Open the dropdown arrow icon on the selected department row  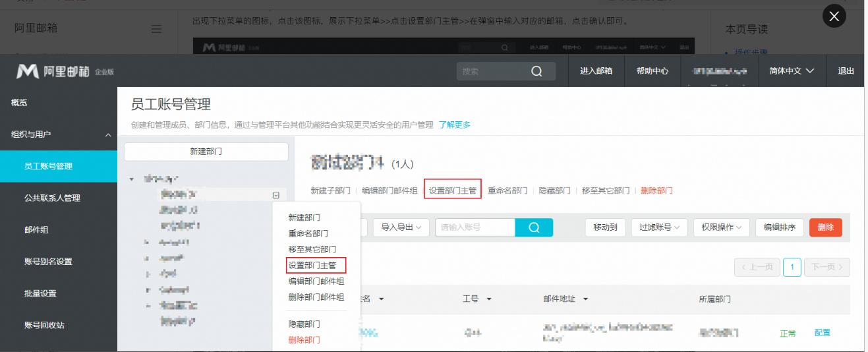(x=276, y=195)
